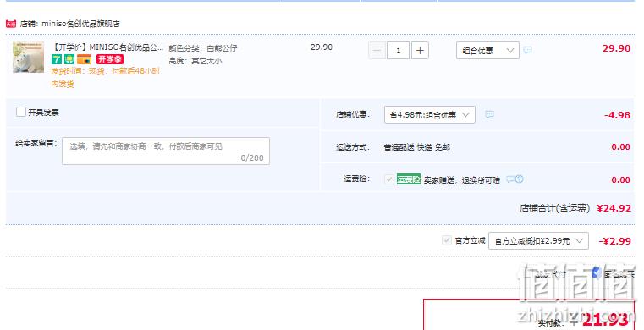This screenshot has width=644, height=330.
Task: Expand the 官方立减抵扣¥2.99元 dropdown
Action: click(x=538, y=241)
